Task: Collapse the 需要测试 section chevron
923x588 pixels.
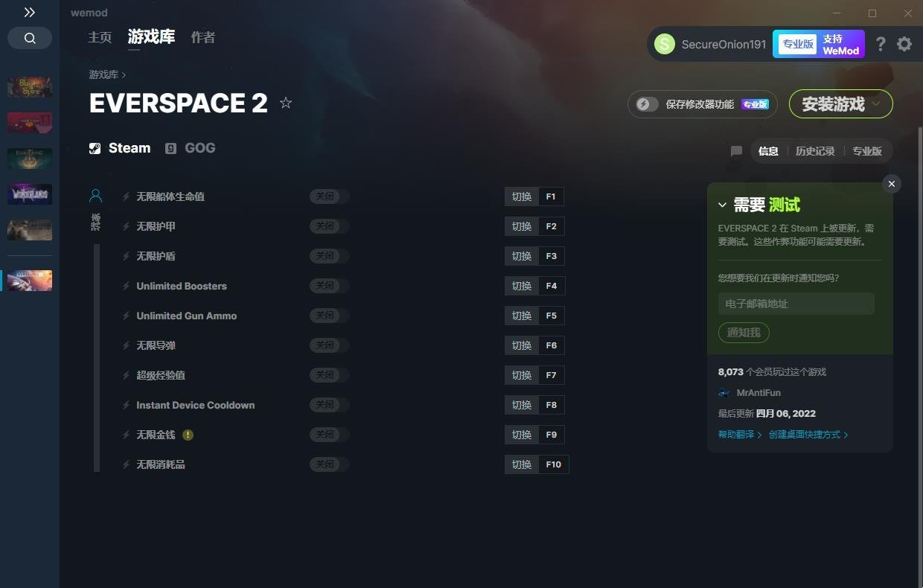Action: tap(722, 205)
